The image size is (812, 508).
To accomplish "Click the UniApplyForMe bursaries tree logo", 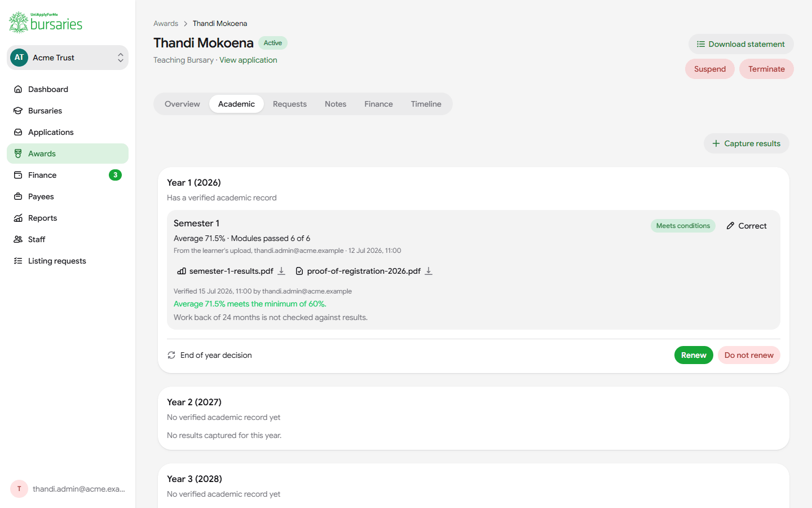I will 46,23.
